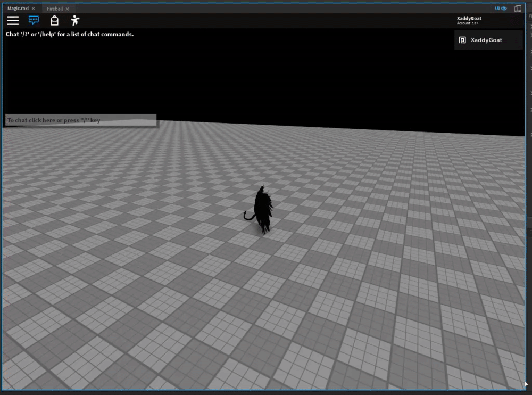Click the player avatar icon in leaderboard
The height and width of the screenshot is (395, 532).
pos(462,40)
